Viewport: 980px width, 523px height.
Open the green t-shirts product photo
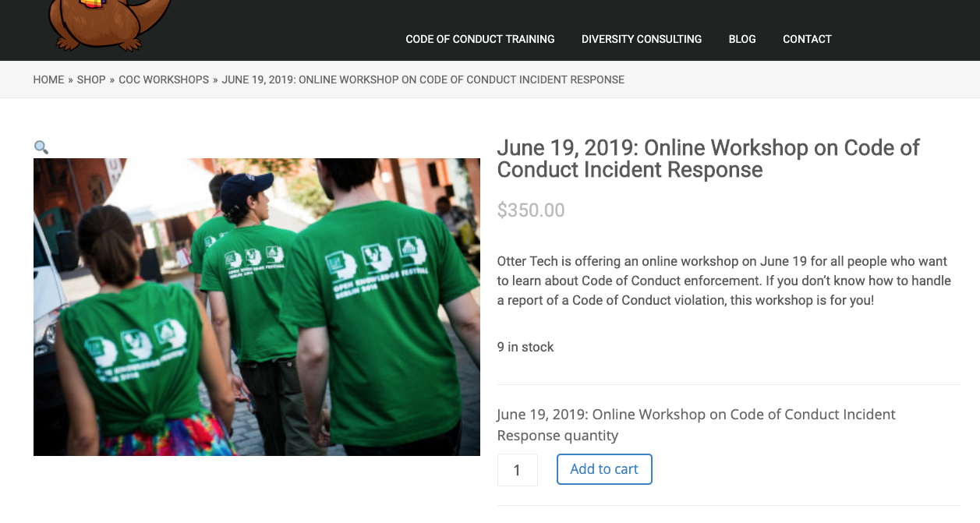point(256,307)
